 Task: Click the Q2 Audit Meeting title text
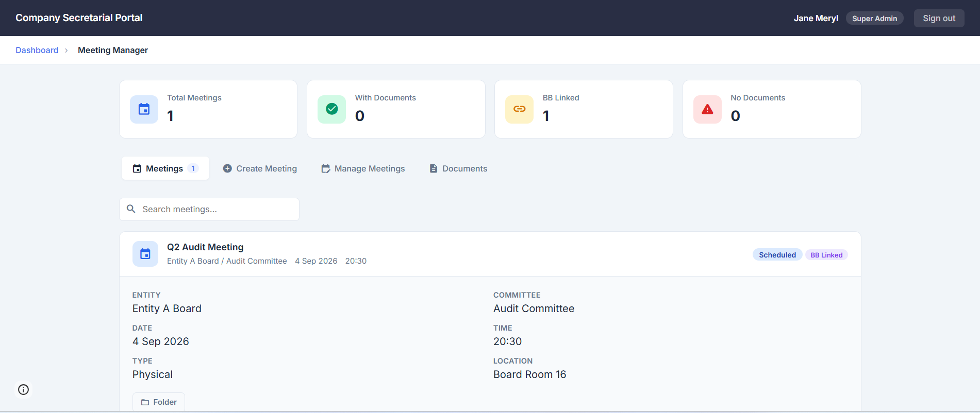[205, 247]
